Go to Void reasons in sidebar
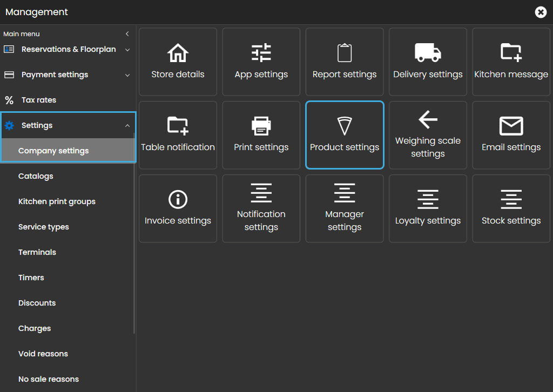 click(43, 354)
